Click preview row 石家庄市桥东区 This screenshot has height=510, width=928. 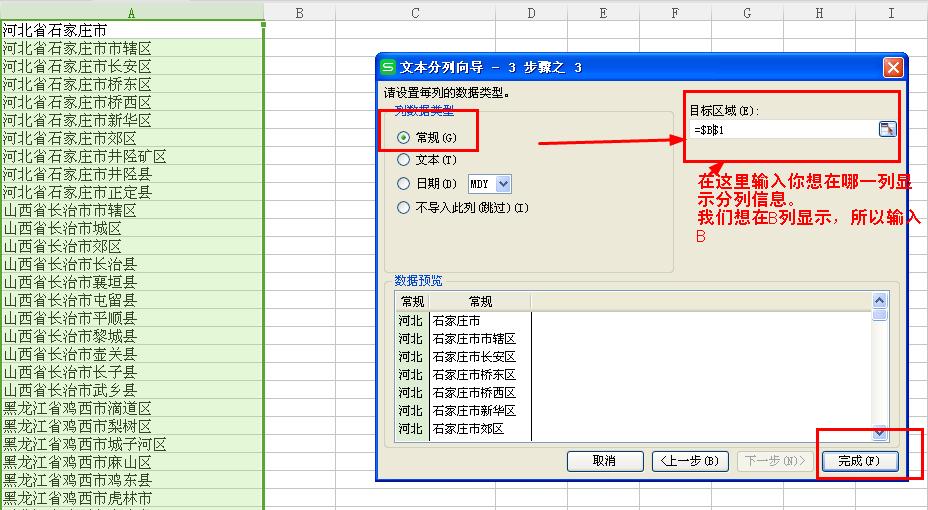[474, 375]
